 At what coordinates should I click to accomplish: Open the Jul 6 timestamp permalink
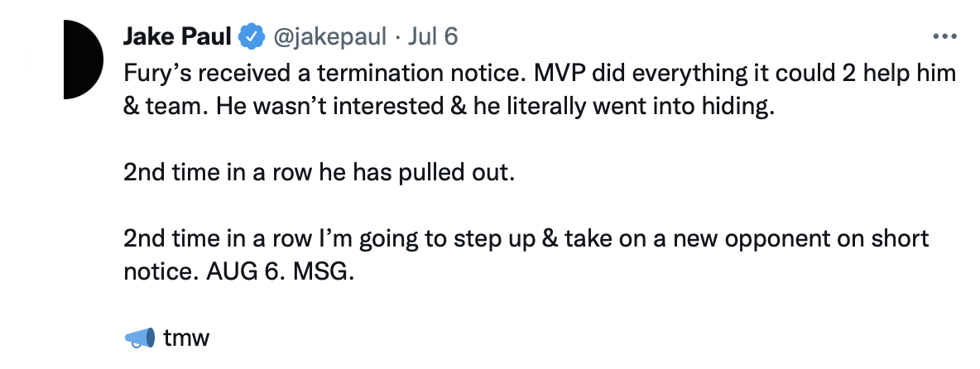point(433,37)
